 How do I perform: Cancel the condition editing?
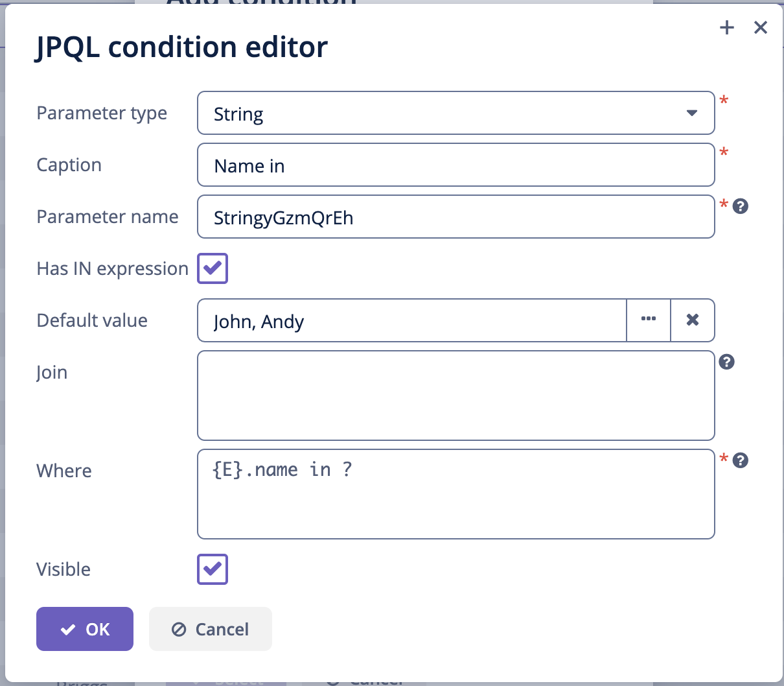point(210,628)
